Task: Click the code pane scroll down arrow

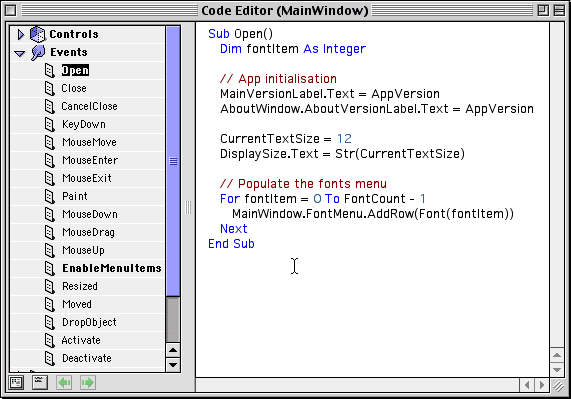Action: [x=557, y=370]
